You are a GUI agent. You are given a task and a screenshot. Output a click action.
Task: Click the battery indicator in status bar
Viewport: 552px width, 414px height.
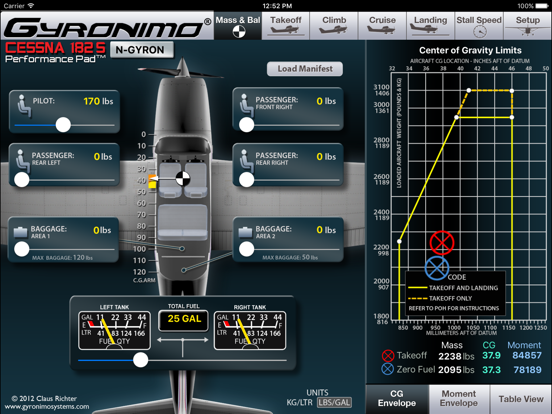[542, 6]
